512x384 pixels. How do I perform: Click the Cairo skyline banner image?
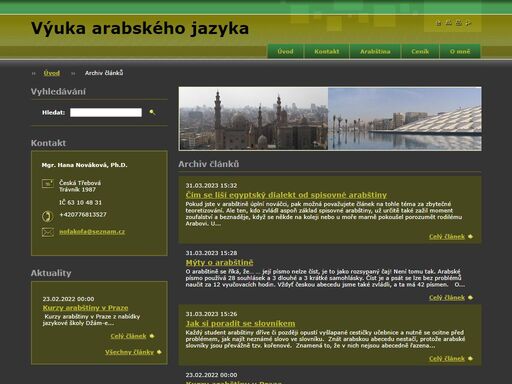pos(254,119)
